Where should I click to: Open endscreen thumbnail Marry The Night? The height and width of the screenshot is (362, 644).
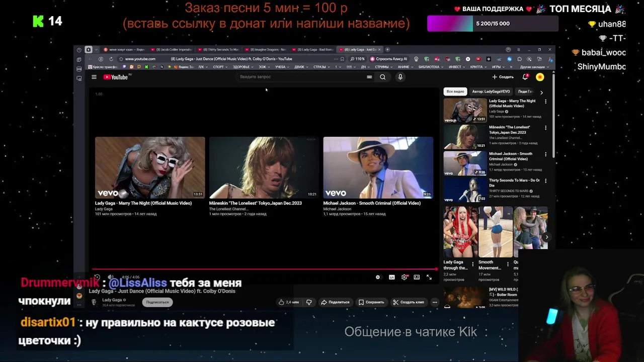click(x=150, y=167)
